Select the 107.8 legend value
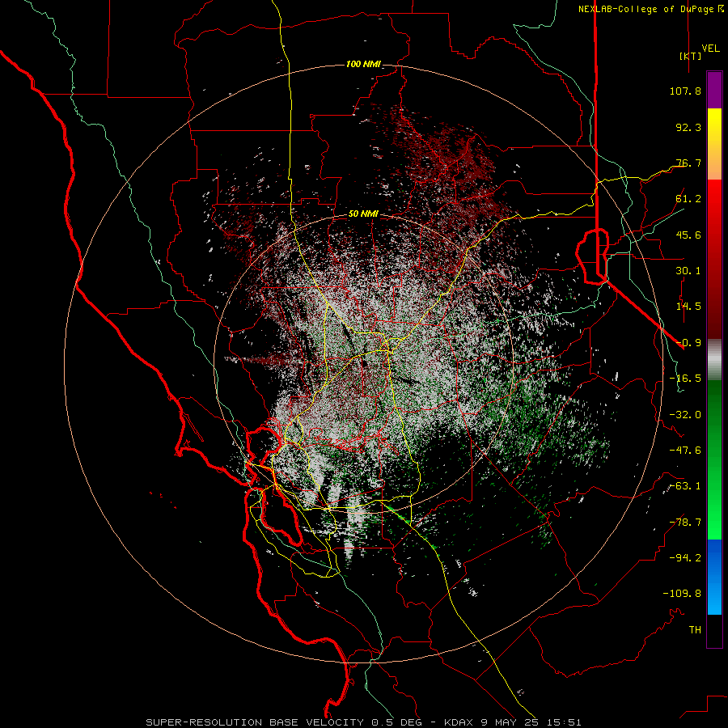 685,91
